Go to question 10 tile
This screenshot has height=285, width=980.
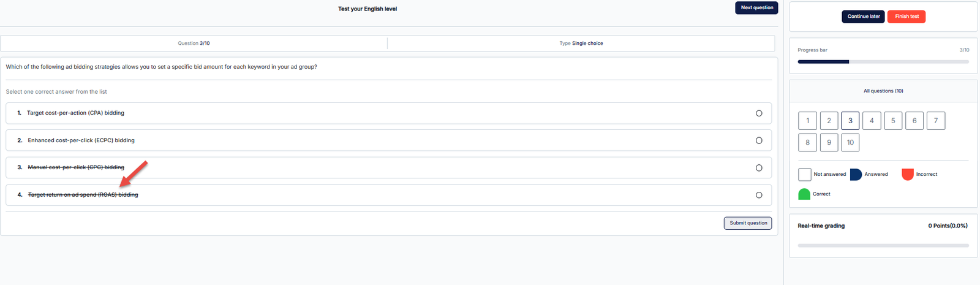850,142
